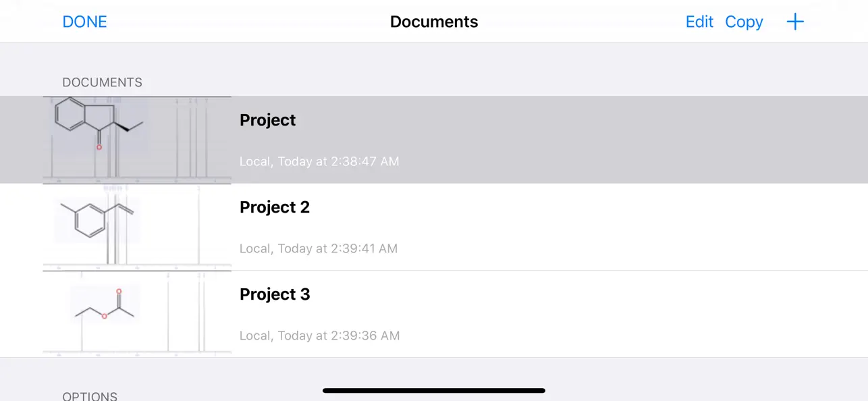Tap the Project timestamp label
868x401 pixels.
click(x=319, y=161)
